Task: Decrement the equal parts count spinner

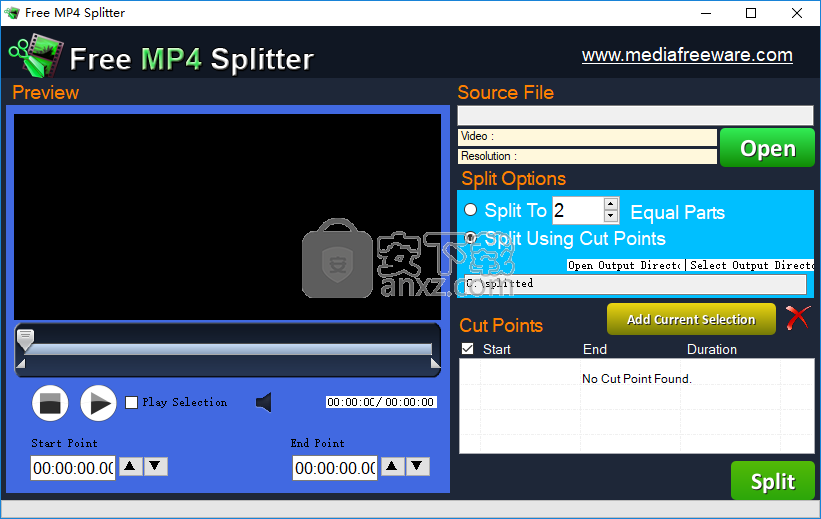Action: click(611, 216)
